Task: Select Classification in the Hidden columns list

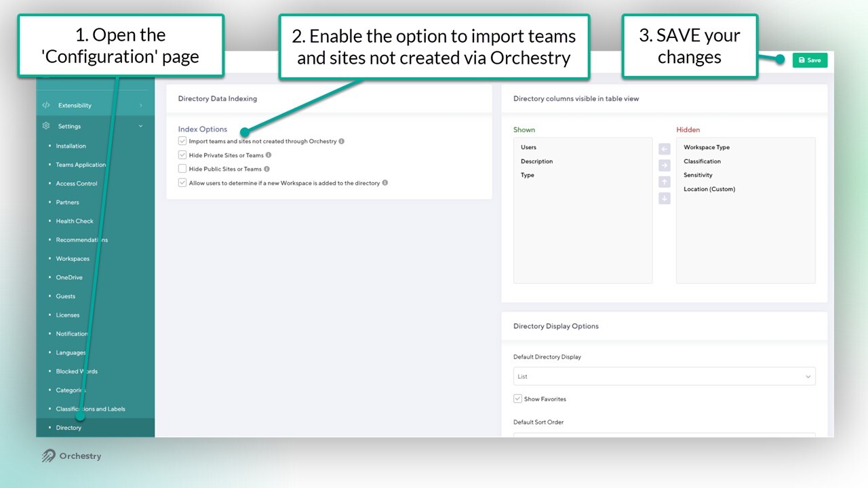Action: tap(702, 161)
